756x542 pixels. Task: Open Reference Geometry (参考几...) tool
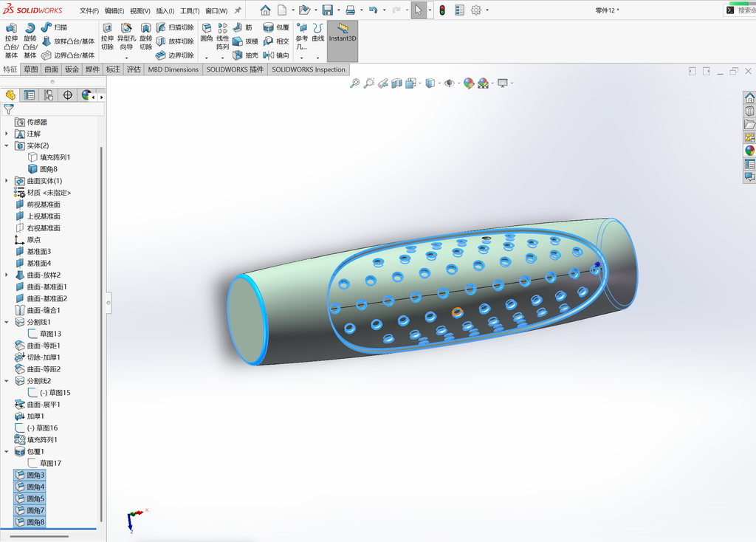(302, 37)
